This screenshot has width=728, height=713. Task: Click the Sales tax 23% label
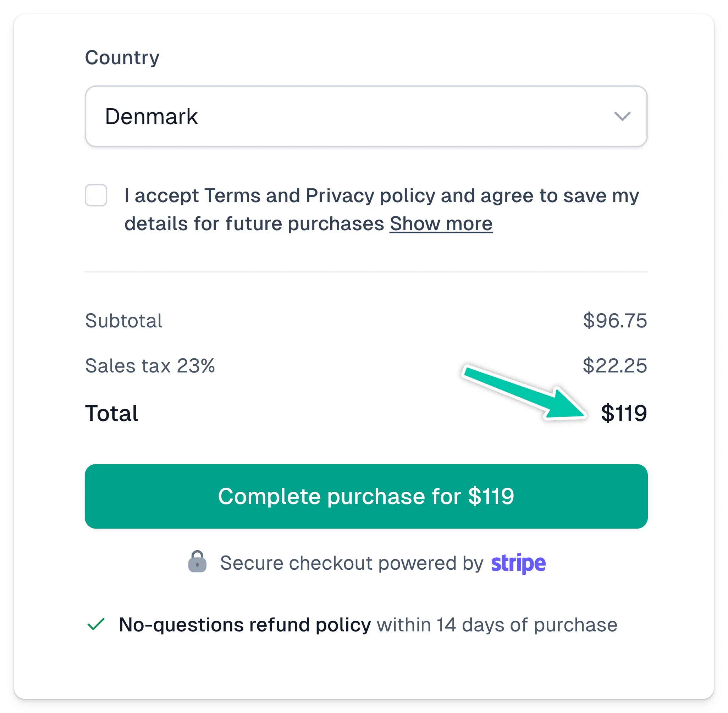(150, 365)
